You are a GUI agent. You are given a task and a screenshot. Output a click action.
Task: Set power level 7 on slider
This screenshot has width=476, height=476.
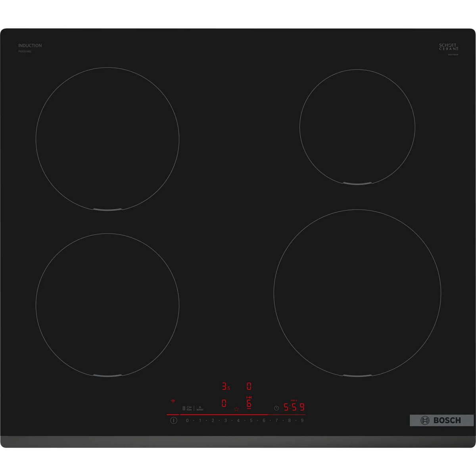[x=276, y=420]
